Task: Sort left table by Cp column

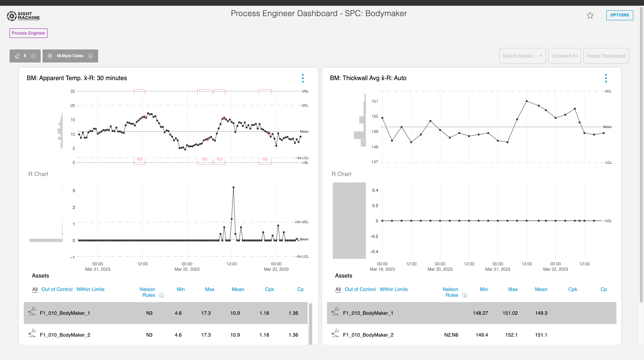Action: [301, 289]
